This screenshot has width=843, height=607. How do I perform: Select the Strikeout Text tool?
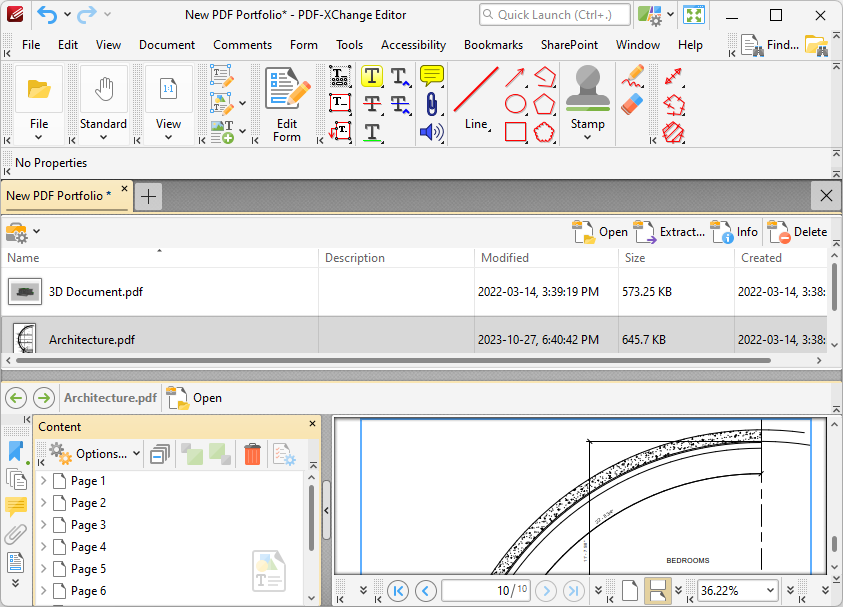click(372, 104)
